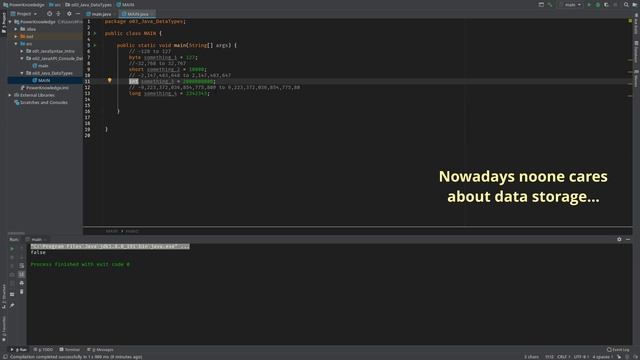Click the src breadcrumb in navigation bar
The height and width of the screenshot is (360, 640).
(x=54, y=5)
